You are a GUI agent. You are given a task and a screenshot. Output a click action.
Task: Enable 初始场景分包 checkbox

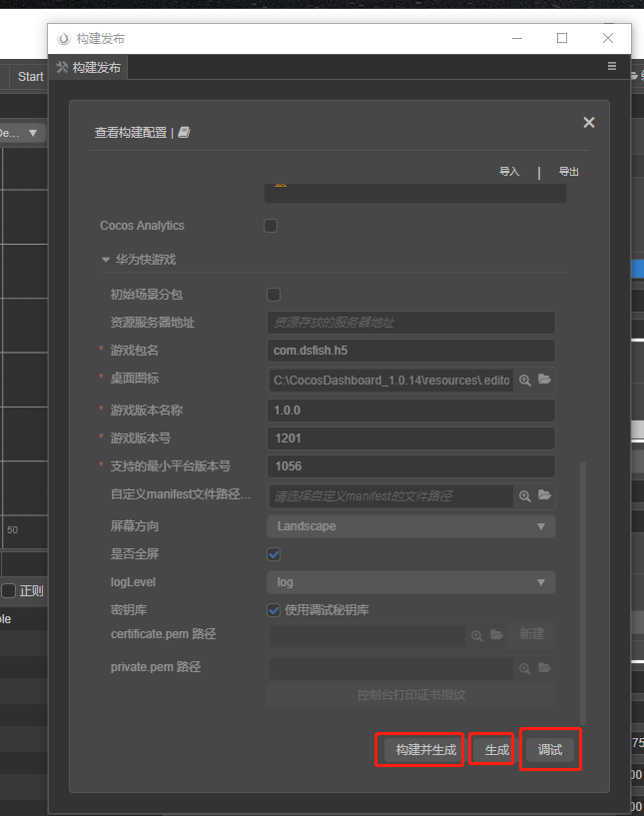(x=274, y=295)
